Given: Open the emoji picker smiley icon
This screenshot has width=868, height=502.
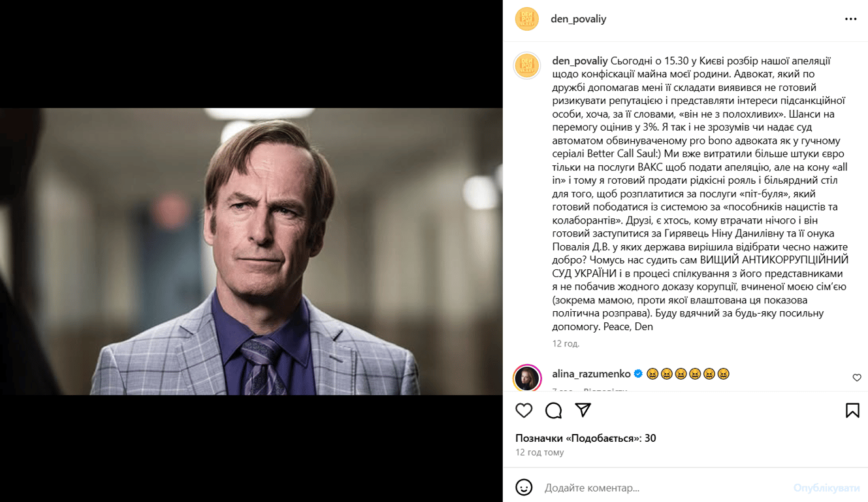Looking at the screenshot, I should click(x=524, y=488).
